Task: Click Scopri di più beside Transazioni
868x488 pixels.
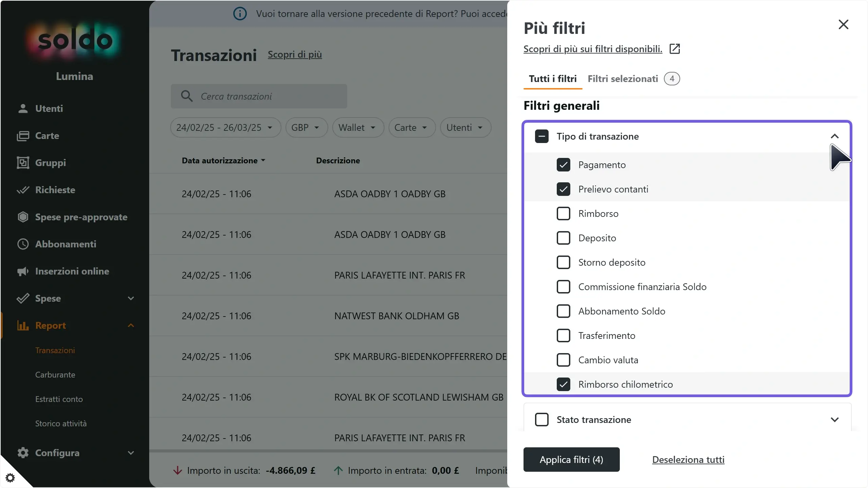Action: (295, 54)
